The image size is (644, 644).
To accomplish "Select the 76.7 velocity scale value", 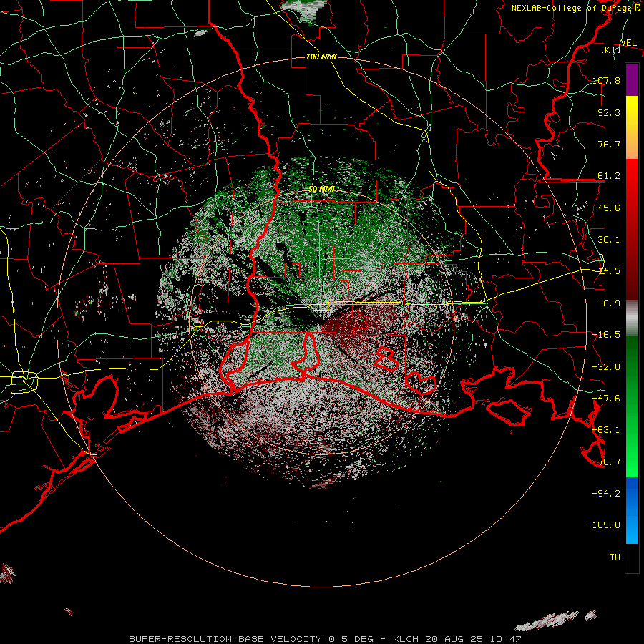I will point(609,144).
